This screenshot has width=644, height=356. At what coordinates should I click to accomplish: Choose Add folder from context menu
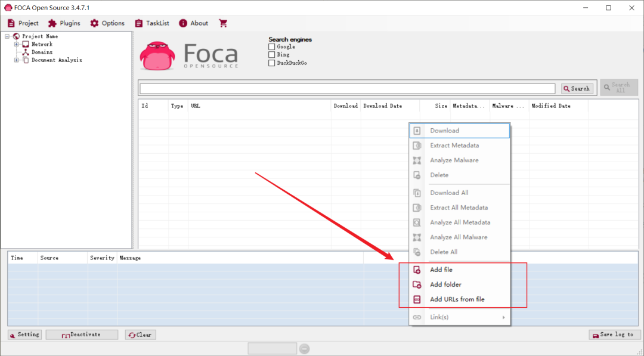[x=460, y=284]
